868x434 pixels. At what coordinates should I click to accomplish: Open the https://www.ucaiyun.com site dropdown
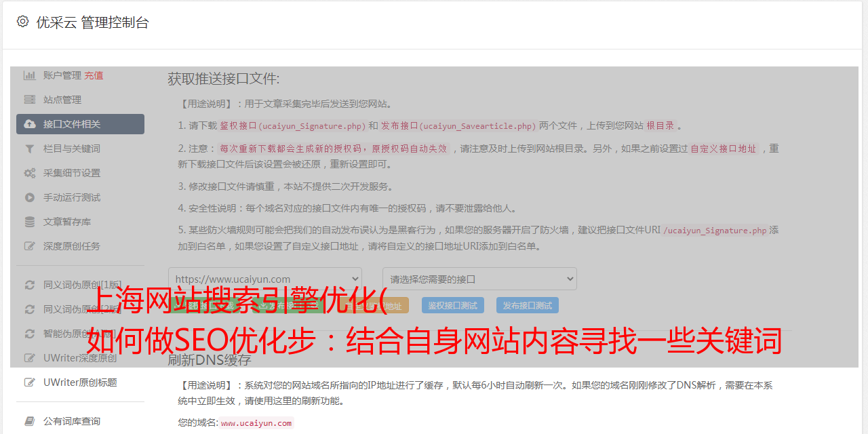click(x=265, y=279)
